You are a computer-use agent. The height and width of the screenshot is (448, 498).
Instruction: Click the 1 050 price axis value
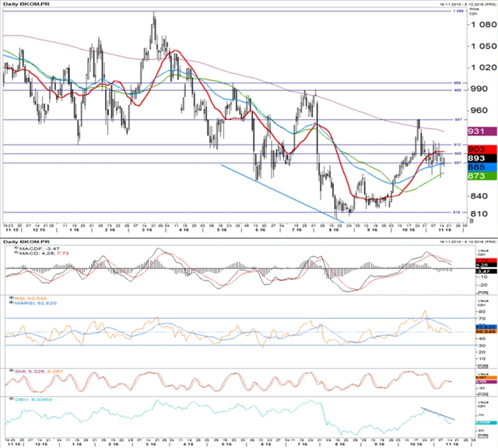coord(483,47)
